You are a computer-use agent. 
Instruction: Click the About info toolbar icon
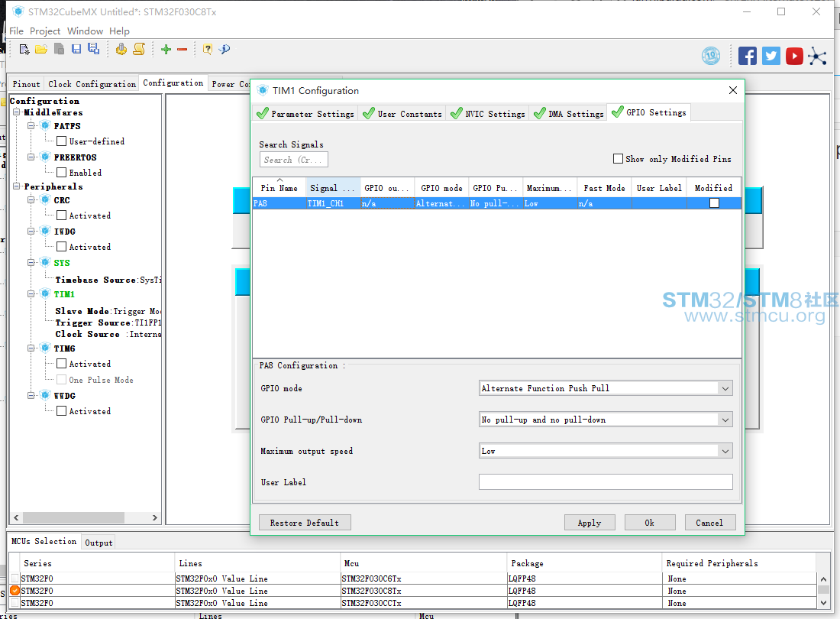pyautogui.click(x=225, y=50)
